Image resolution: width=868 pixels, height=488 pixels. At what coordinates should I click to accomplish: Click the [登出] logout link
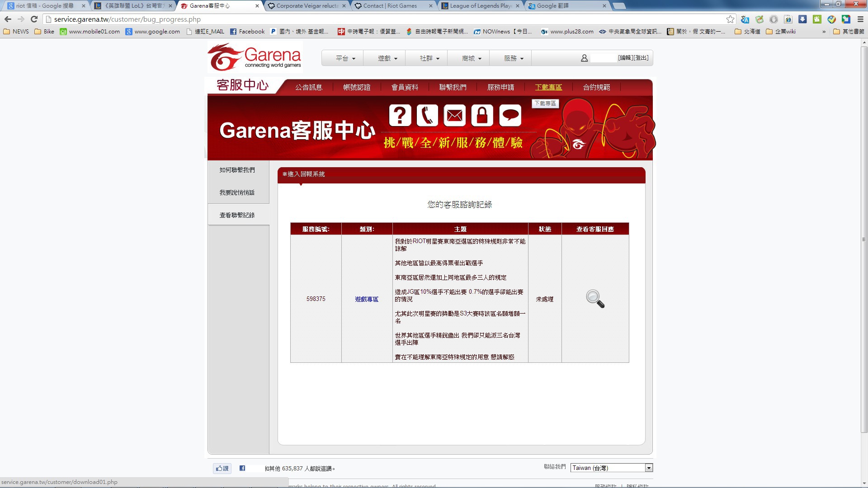641,58
